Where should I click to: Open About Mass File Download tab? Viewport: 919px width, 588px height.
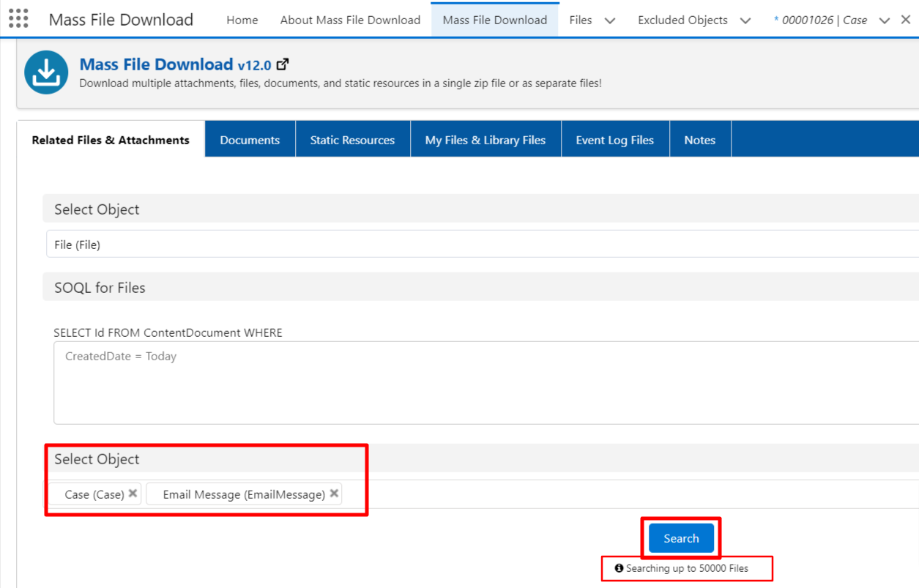tap(350, 20)
